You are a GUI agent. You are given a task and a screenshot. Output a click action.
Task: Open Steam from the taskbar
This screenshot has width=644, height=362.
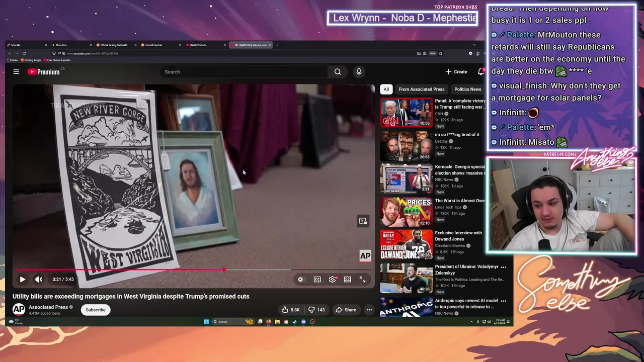coord(294,322)
